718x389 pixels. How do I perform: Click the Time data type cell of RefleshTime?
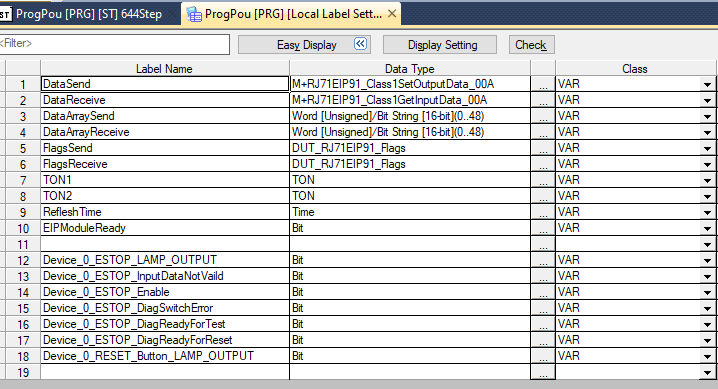[x=410, y=212]
